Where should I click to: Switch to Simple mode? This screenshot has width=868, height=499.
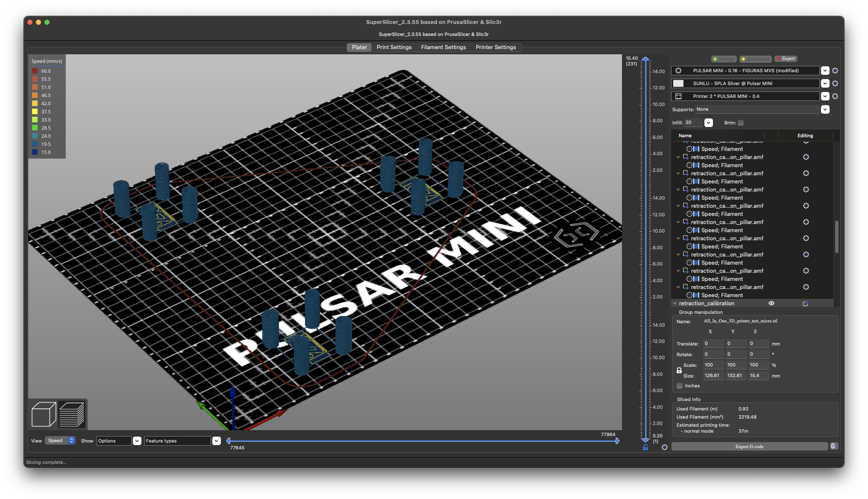(x=723, y=59)
